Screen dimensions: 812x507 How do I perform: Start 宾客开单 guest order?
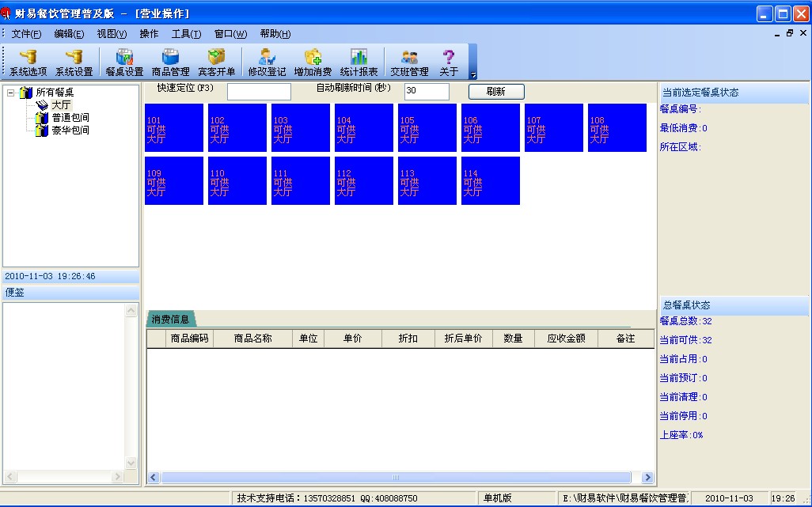pos(217,62)
